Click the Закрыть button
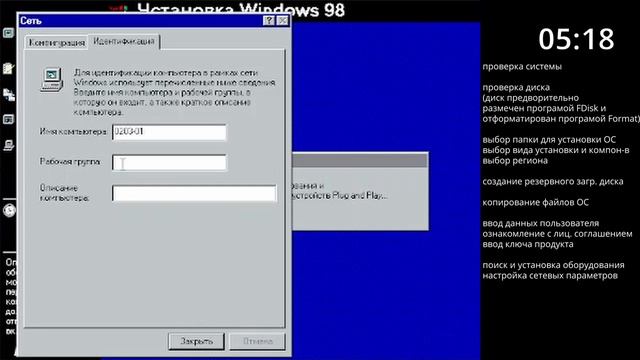 coord(196,341)
